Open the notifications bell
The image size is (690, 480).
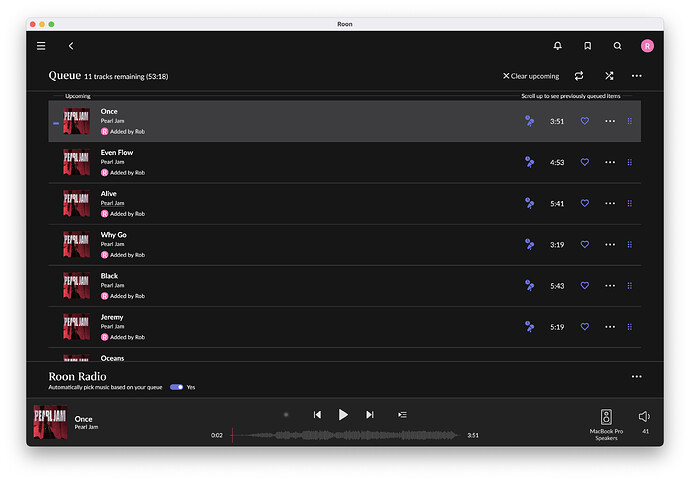557,46
